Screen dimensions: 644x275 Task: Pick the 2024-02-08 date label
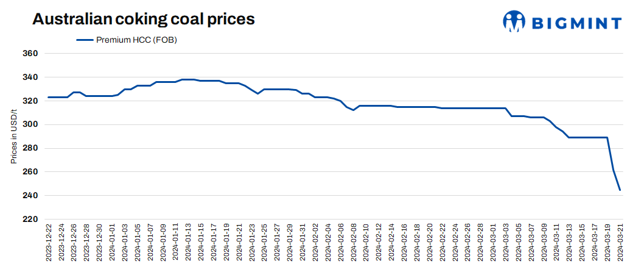tap(354, 243)
